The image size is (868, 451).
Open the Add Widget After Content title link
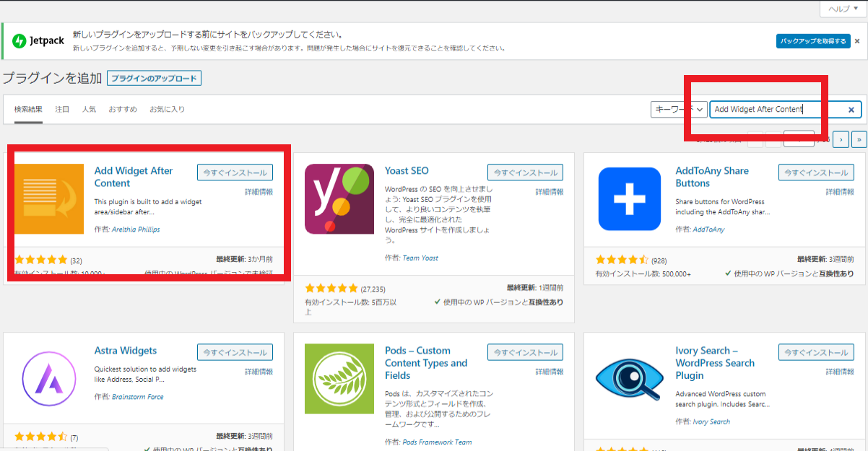134,177
